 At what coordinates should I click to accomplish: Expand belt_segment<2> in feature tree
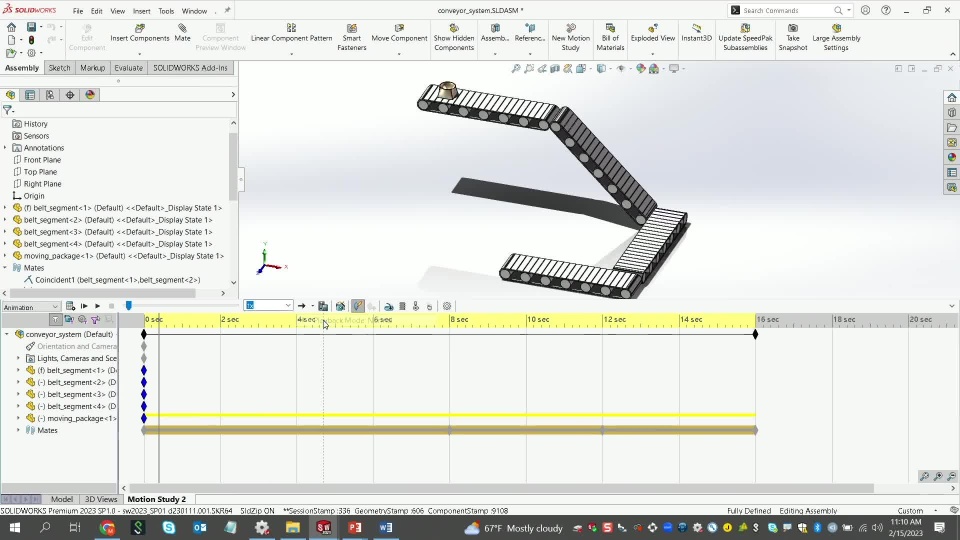(6, 220)
